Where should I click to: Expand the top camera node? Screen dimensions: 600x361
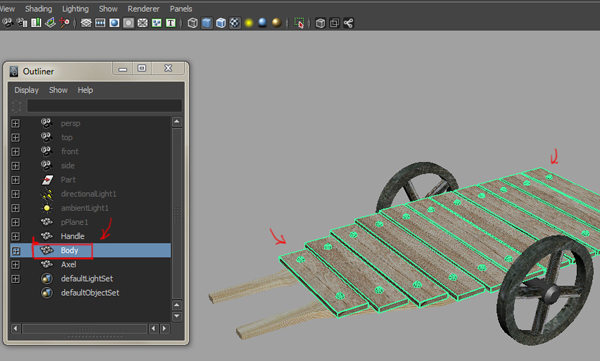coord(15,137)
